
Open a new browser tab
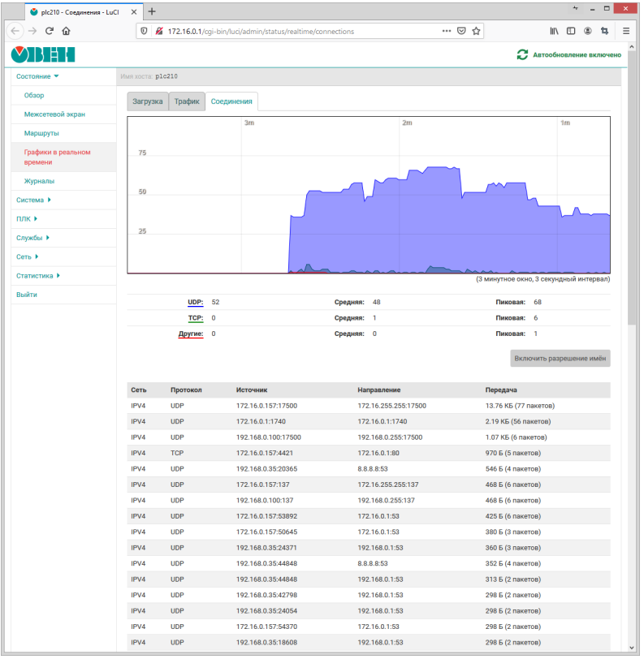coord(152,11)
